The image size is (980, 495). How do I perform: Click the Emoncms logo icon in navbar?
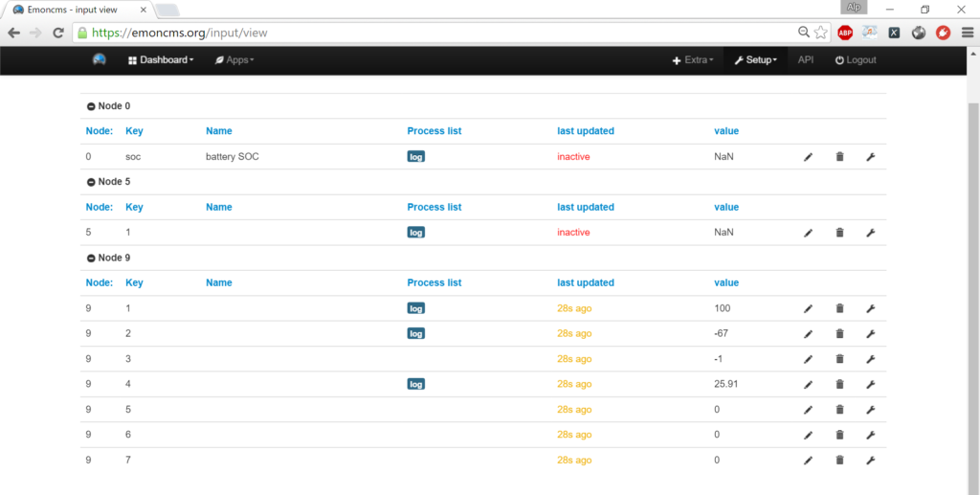coord(100,59)
